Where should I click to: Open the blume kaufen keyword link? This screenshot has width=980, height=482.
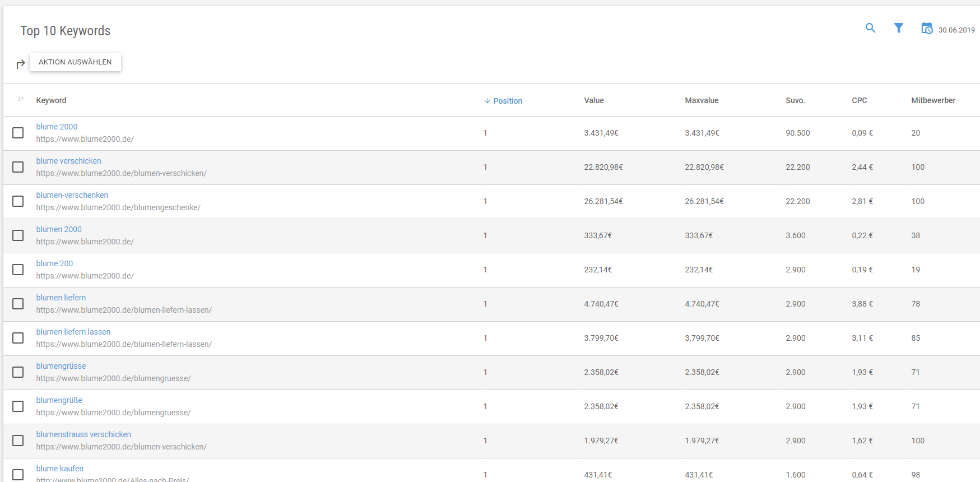[x=60, y=469]
